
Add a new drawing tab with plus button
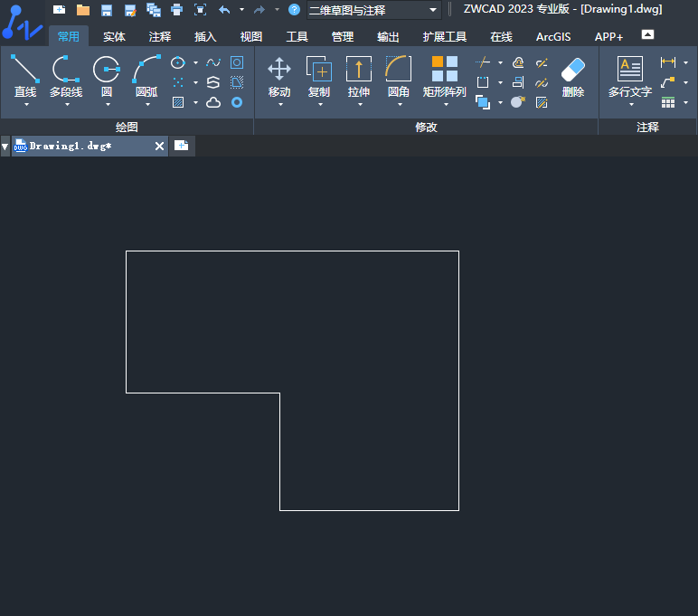pyautogui.click(x=182, y=146)
